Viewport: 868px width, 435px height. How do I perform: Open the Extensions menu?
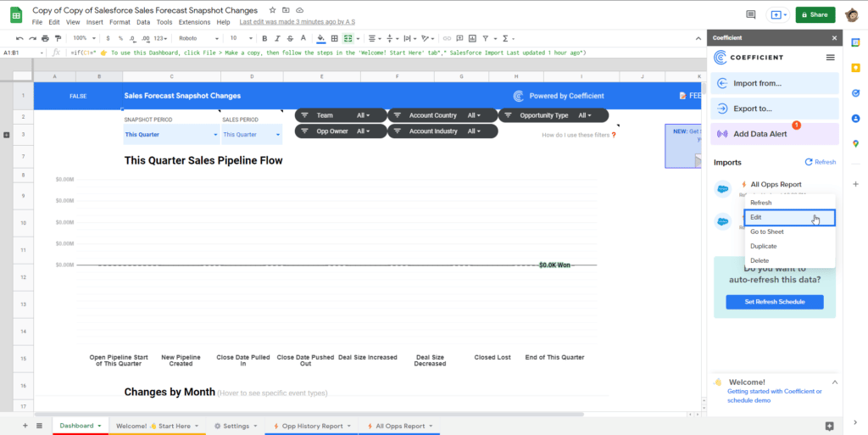(194, 22)
